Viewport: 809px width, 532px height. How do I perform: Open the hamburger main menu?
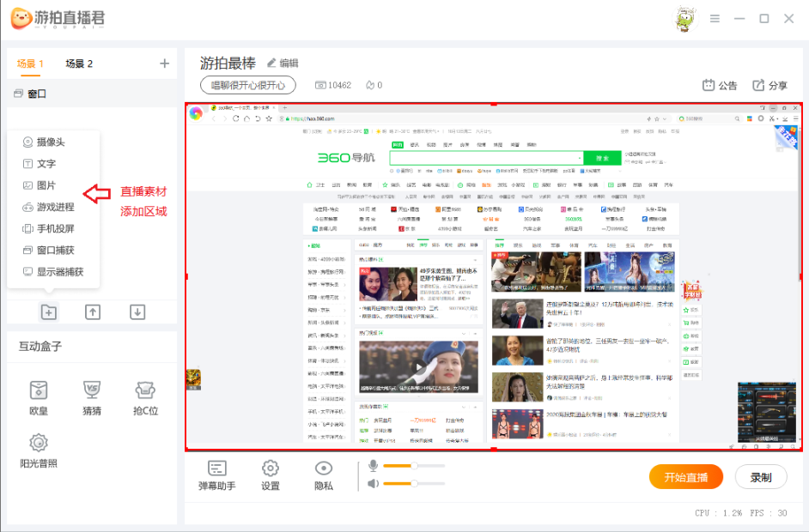pos(715,19)
